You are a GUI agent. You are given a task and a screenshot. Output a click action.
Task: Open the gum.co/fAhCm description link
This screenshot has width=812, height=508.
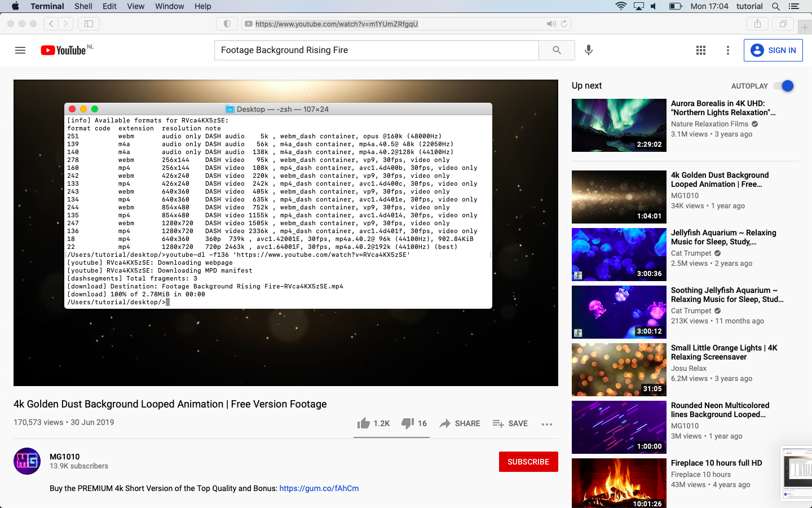[319, 488]
